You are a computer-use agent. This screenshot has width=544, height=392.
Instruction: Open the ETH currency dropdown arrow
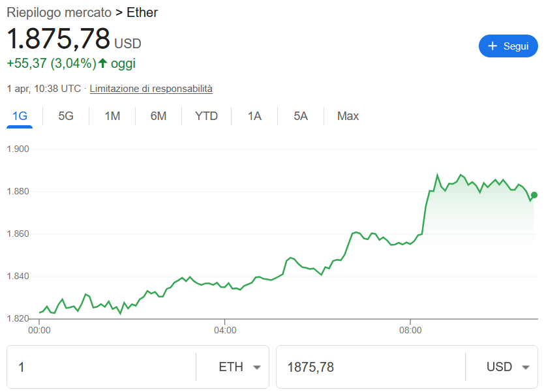coord(256,367)
